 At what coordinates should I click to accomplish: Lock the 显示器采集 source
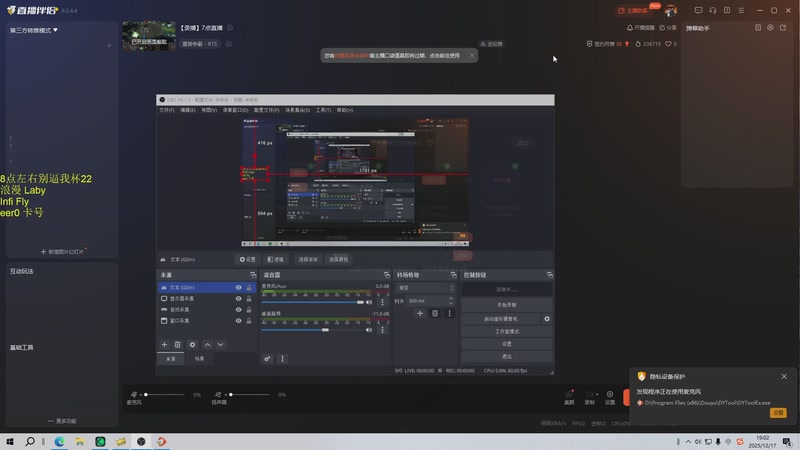click(x=249, y=298)
